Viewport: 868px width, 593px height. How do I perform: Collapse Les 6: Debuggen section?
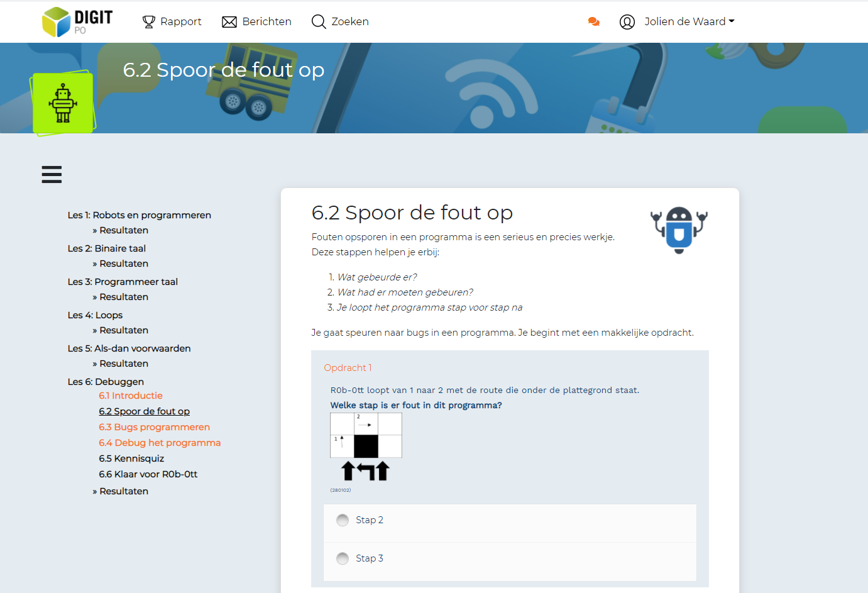(106, 382)
